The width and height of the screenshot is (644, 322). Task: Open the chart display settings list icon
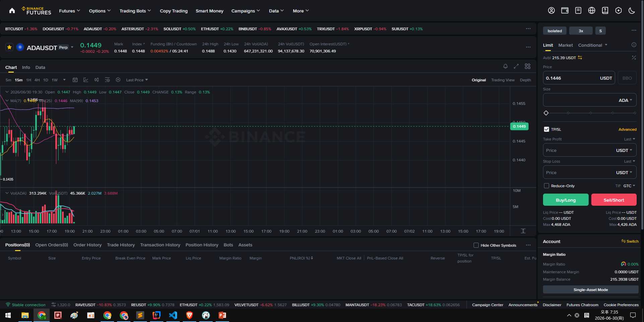coord(107,80)
